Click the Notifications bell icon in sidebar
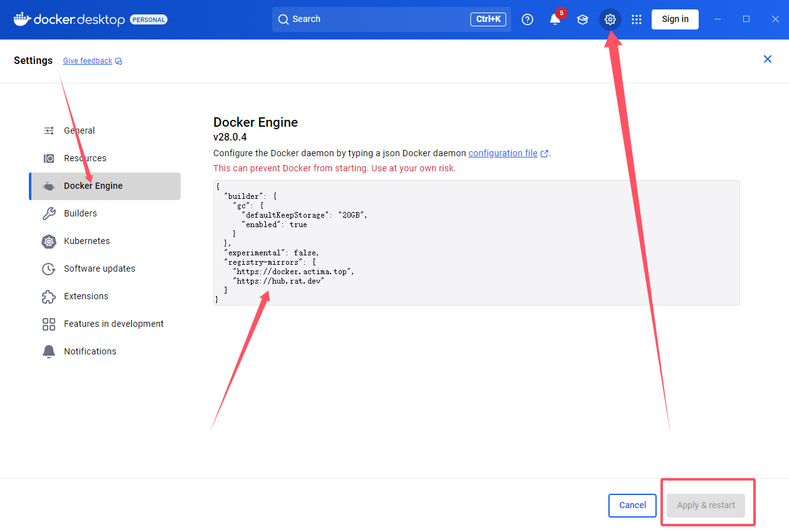The height and width of the screenshot is (532, 789). click(49, 351)
